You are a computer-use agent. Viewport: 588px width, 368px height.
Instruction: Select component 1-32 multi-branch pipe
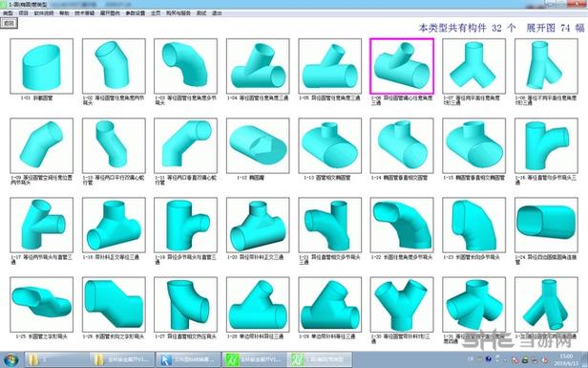point(546,305)
